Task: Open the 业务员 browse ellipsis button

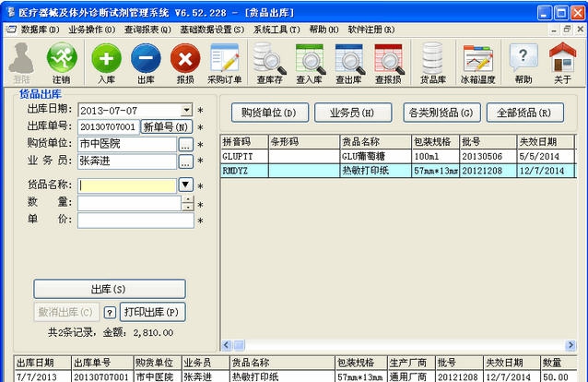Action: 185,161
